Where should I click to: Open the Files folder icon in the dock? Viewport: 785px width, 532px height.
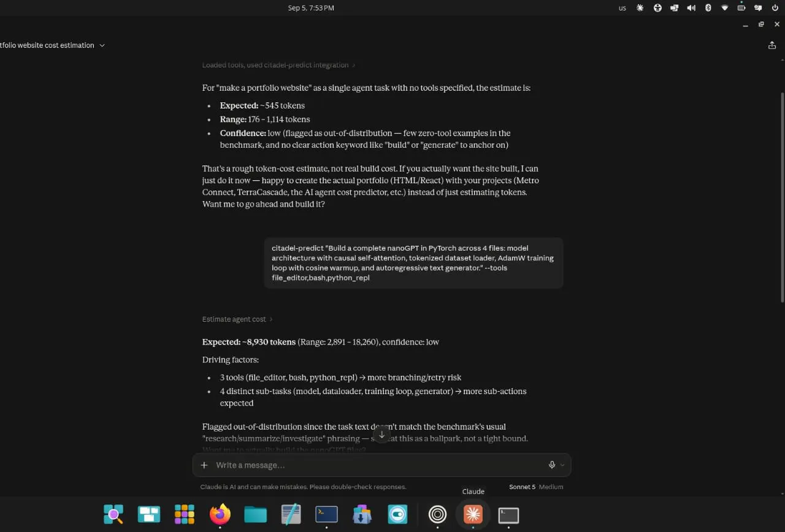(x=256, y=514)
